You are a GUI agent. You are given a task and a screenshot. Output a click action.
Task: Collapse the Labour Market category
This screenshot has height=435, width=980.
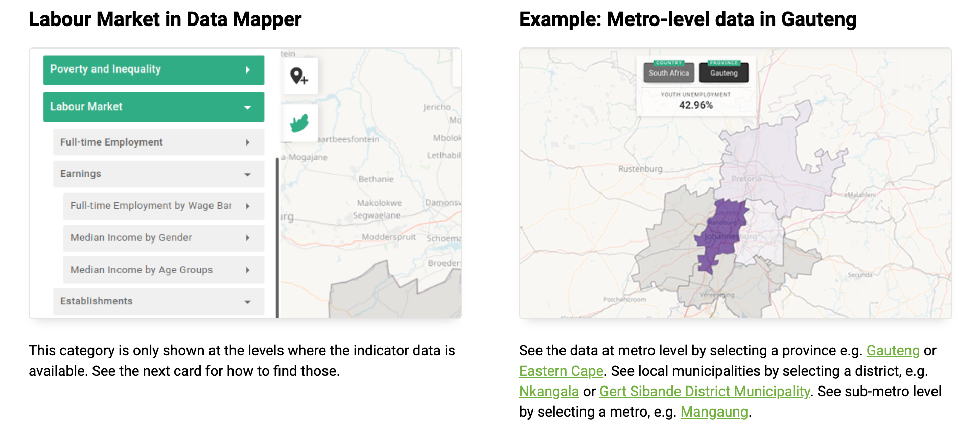click(153, 107)
